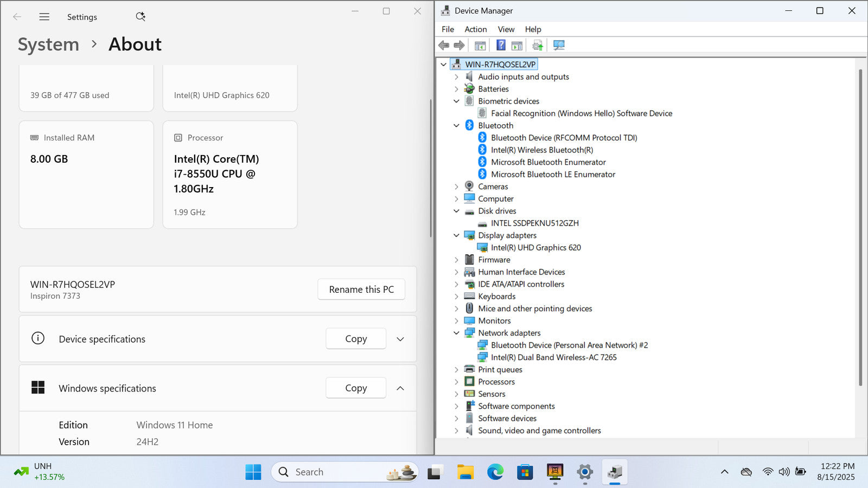Collapse Windows specifications chevron
The image size is (868, 488).
click(x=400, y=388)
